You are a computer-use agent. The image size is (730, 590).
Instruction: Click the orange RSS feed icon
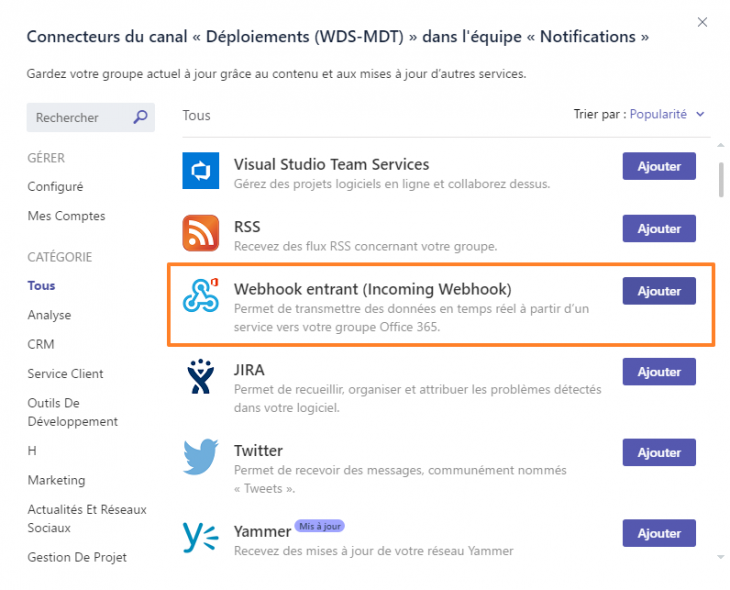(x=201, y=232)
